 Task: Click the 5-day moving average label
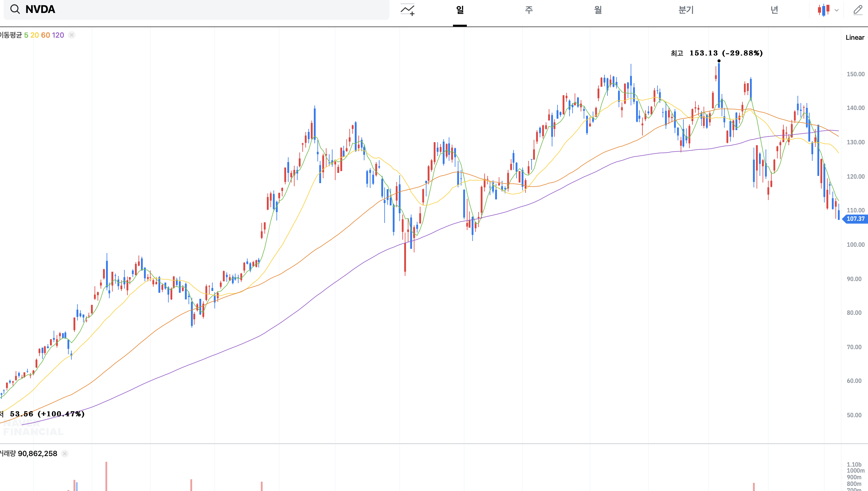(26, 35)
